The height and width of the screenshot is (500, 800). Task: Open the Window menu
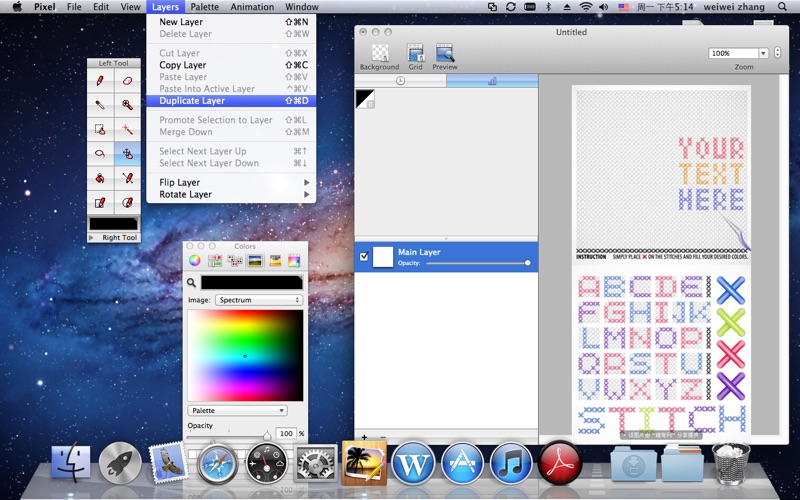coord(302,7)
